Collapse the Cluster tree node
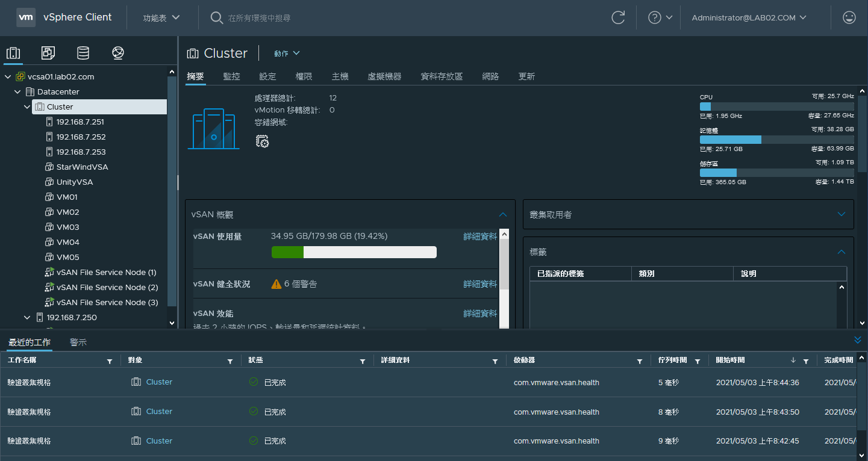 tap(28, 107)
